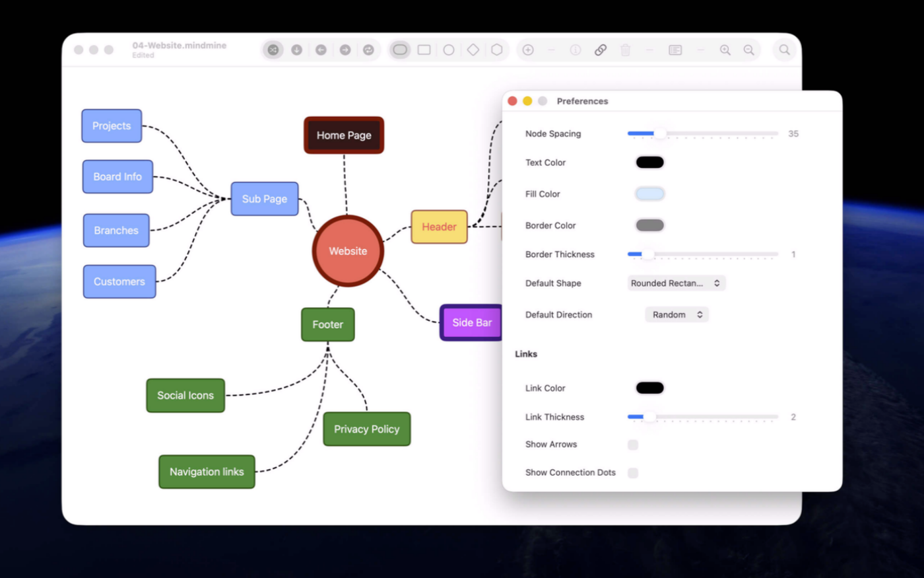Select the Navigation links node

pos(207,472)
